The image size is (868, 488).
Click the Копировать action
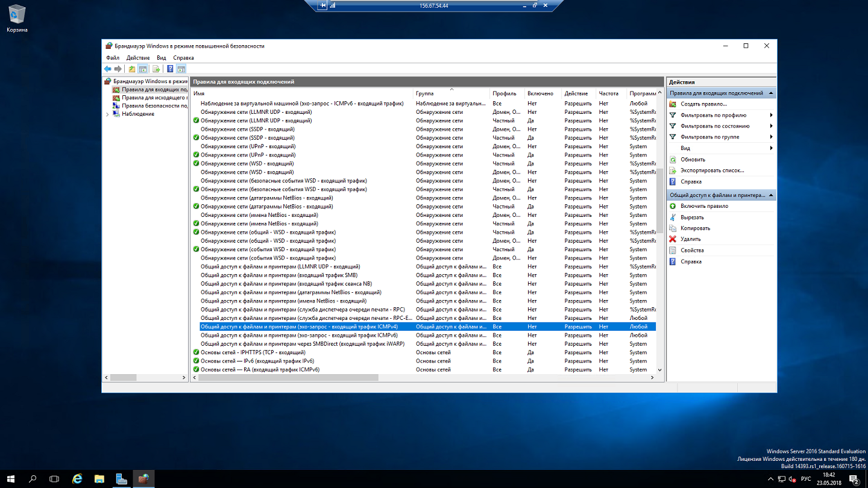(x=695, y=228)
